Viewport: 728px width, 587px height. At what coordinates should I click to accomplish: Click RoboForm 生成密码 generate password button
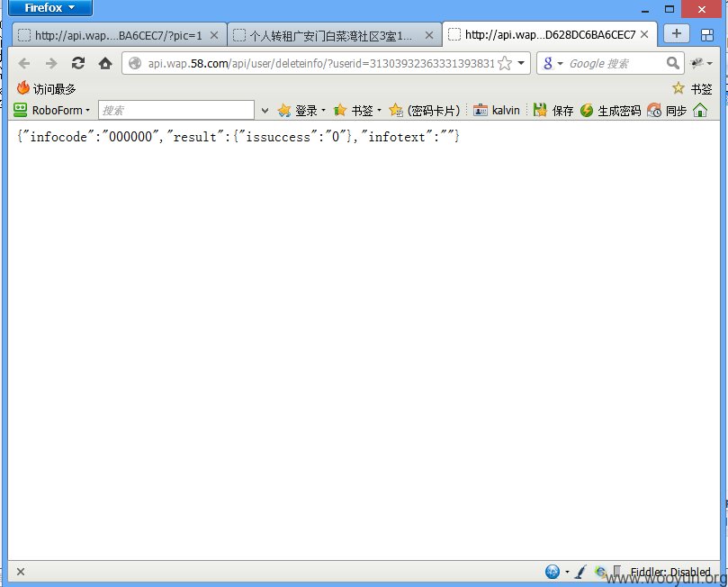tap(610, 110)
